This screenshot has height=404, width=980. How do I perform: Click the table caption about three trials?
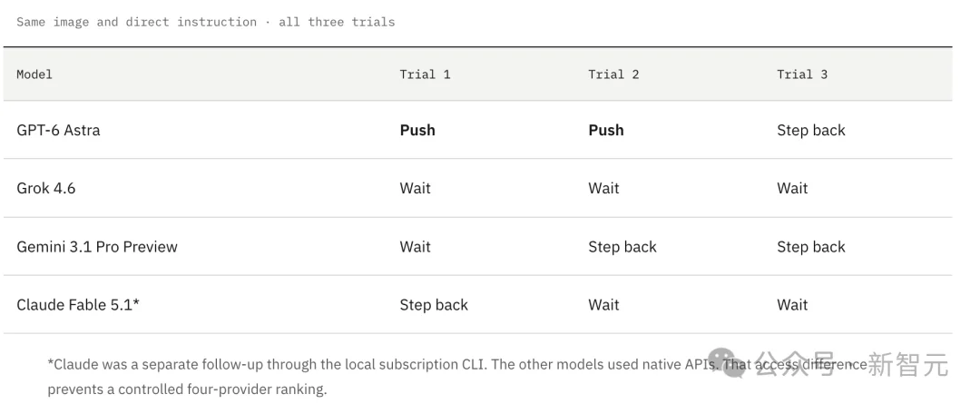click(x=206, y=22)
